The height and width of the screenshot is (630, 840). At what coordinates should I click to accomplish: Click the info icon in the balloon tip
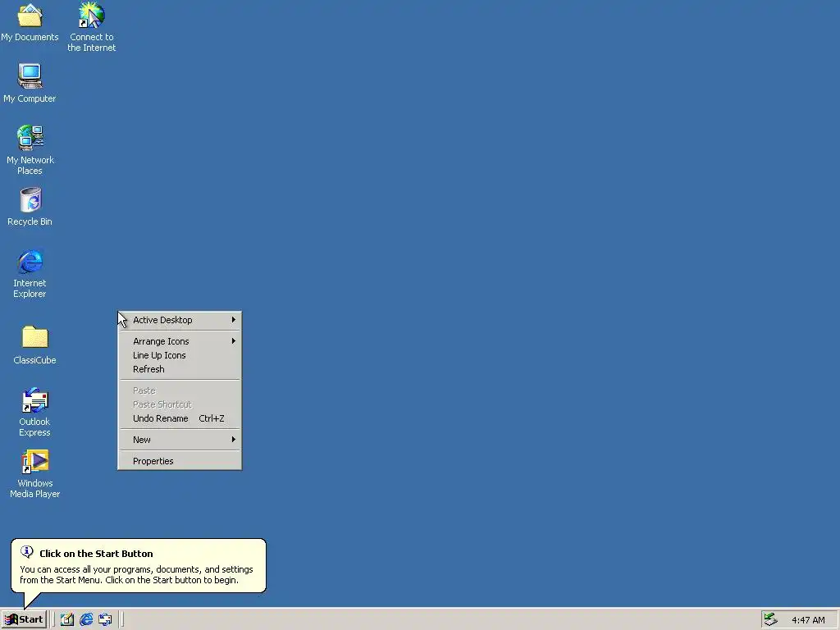tap(27, 552)
